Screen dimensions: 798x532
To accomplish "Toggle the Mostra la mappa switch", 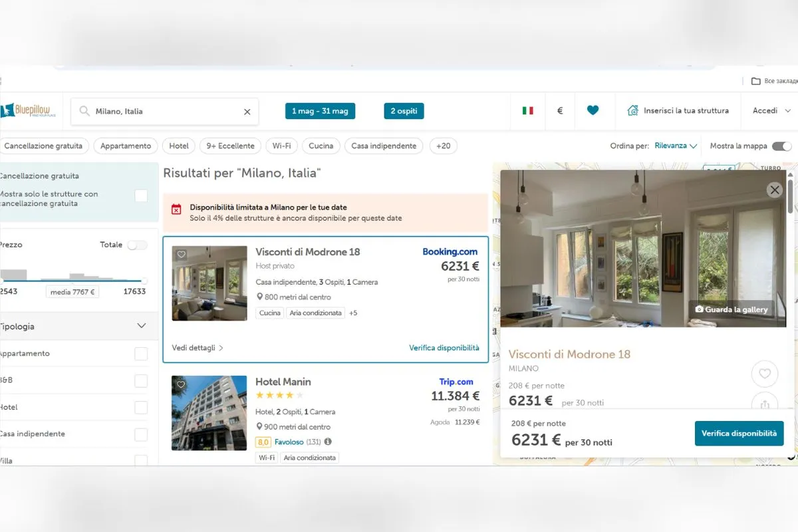I will [781, 146].
